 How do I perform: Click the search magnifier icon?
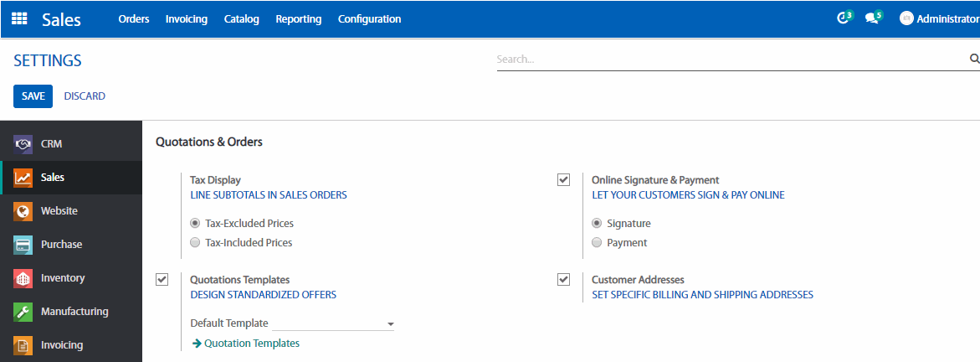coord(974,59)
